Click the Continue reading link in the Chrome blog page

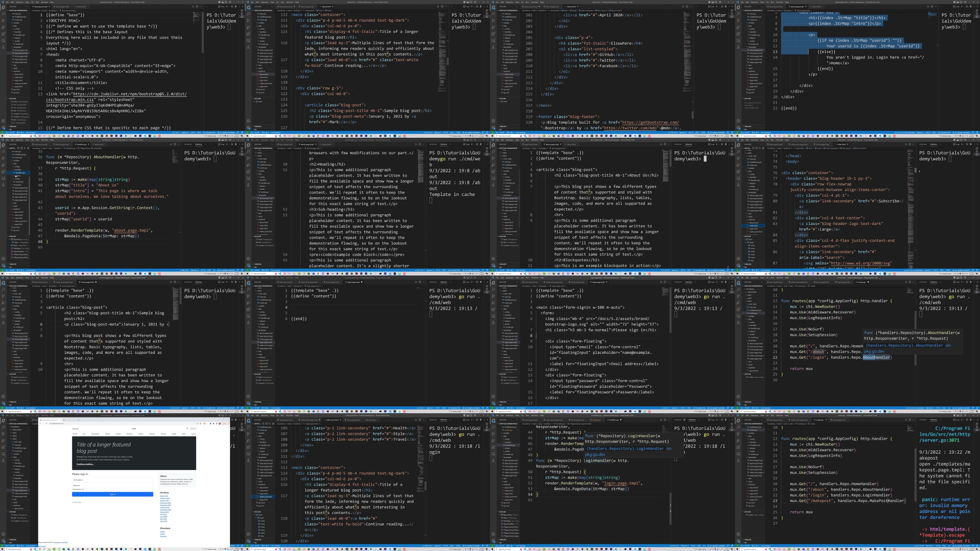[x=85, y=464]
